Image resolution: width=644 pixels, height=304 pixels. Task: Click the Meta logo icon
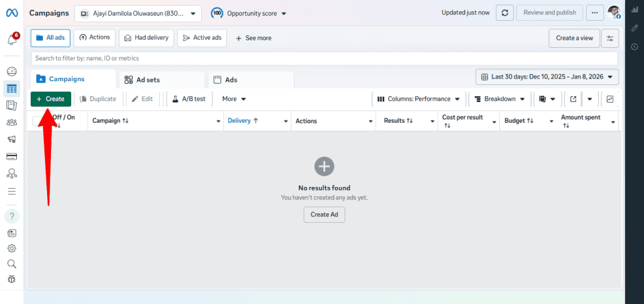tap(11, 13)
